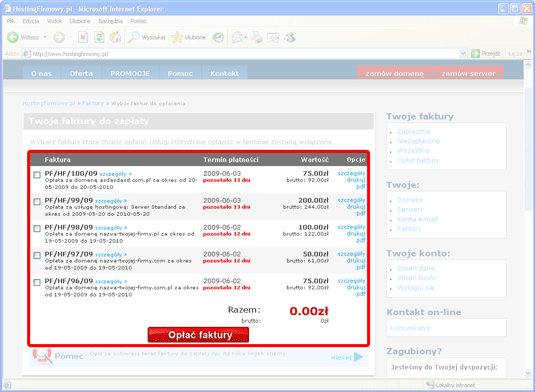Switch to O nas site tab

[x=41, y=73]
